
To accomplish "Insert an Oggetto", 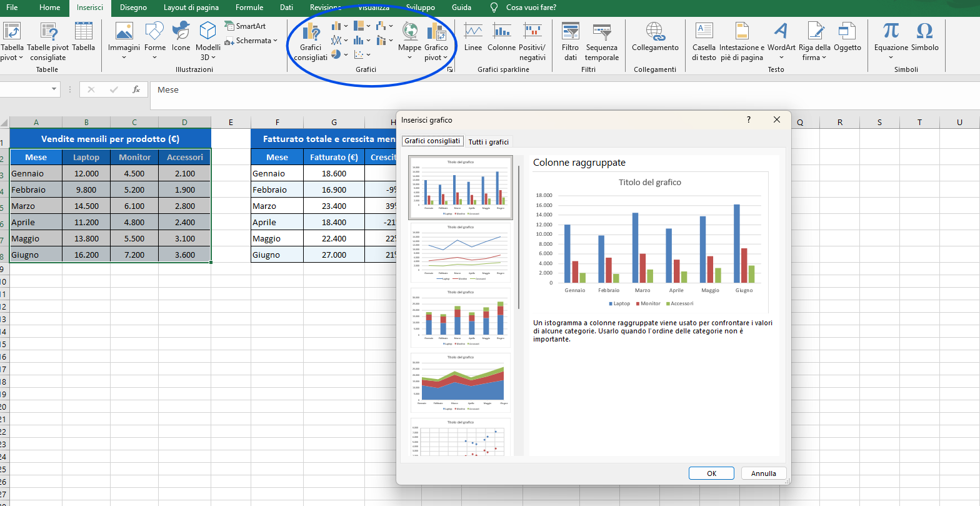I will coord(847,38).
